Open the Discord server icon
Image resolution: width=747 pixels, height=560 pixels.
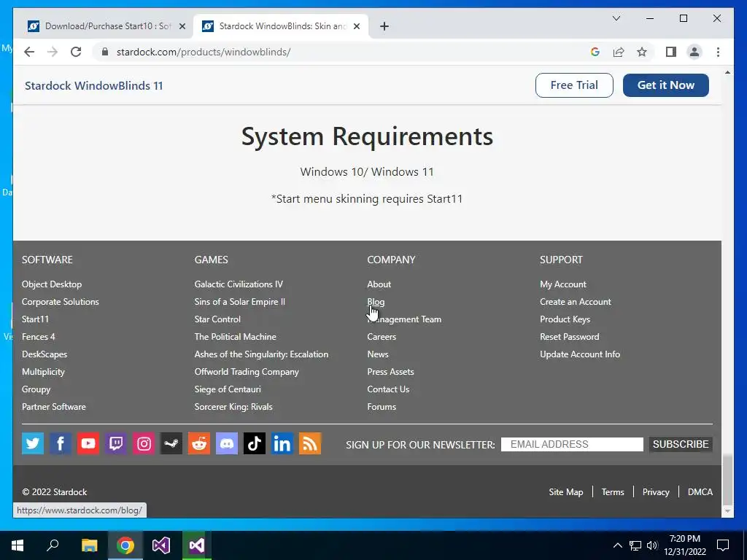(227, 443)
